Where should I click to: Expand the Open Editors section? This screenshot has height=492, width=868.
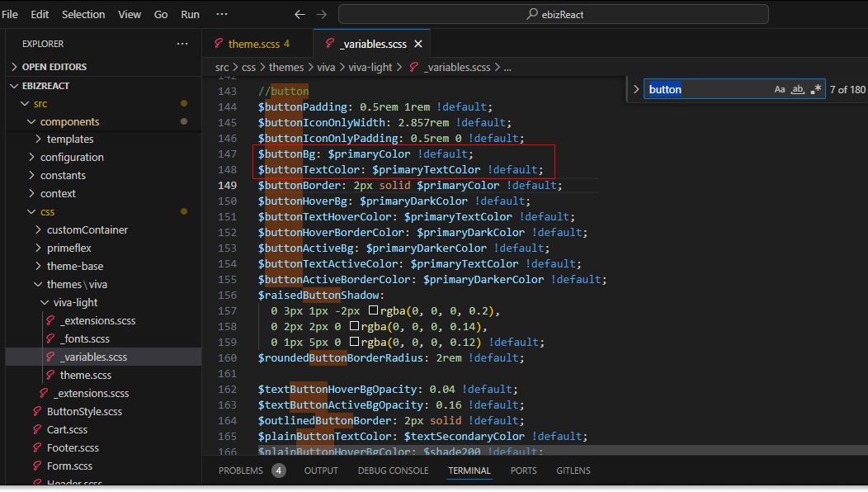(x=14, y=67)
